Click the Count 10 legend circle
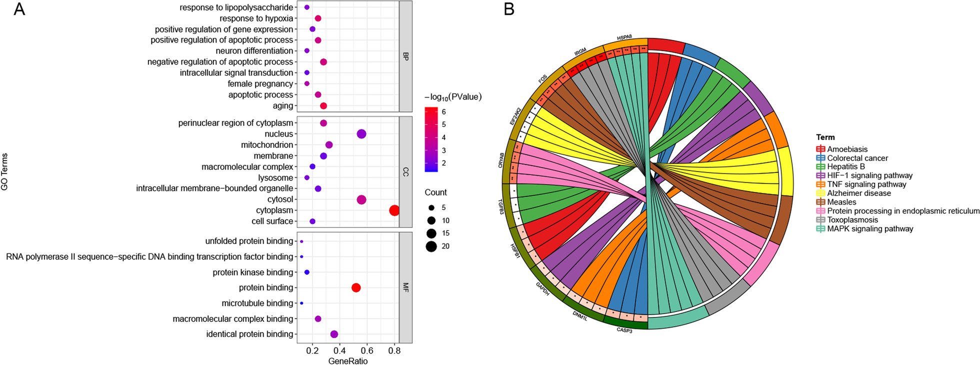The height and width of the screenshot is (365, 980). click(x=431, y=220)
